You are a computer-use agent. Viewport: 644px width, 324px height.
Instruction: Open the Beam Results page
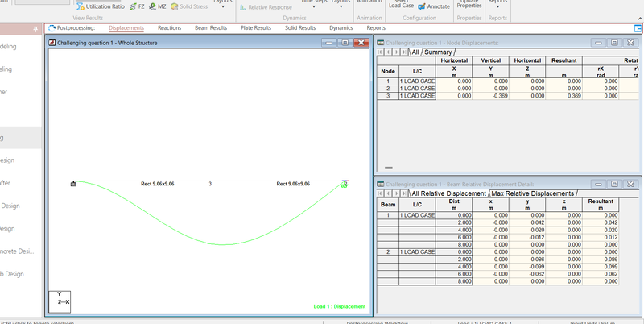tap(211, 28)
